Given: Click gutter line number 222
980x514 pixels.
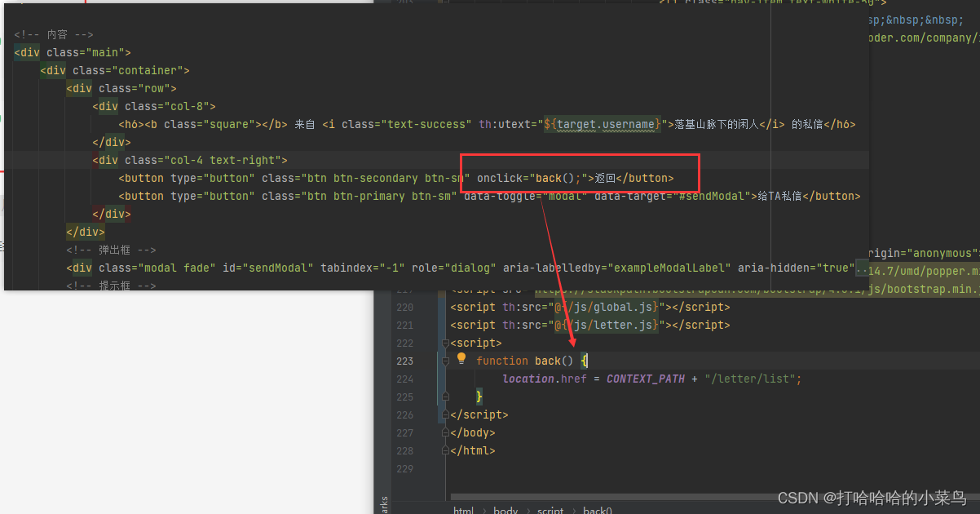Looking at the screenshot, I should coord(404,343).
